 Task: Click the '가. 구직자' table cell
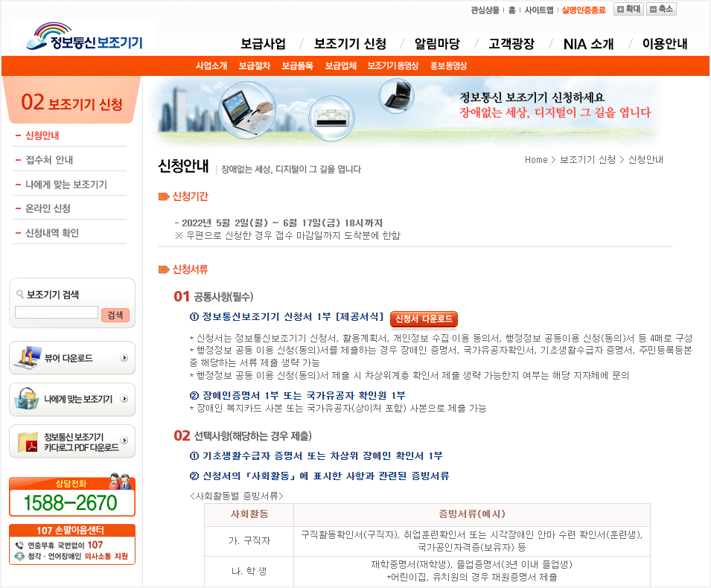[249, 541]
